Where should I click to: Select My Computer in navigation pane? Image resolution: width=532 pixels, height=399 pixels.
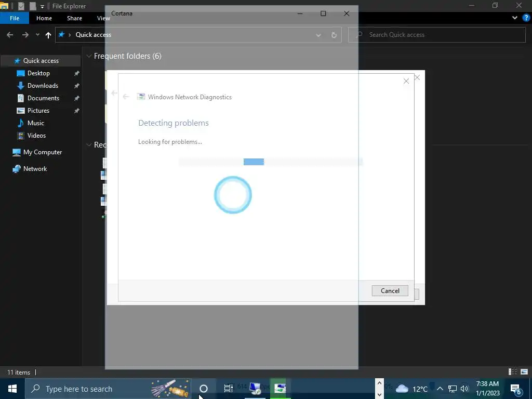pyautogui.click(x=43, y=152)
